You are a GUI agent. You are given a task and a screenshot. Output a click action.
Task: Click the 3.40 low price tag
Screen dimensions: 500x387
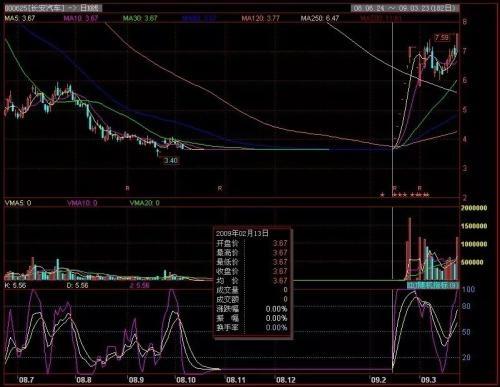tap(171, 161)
